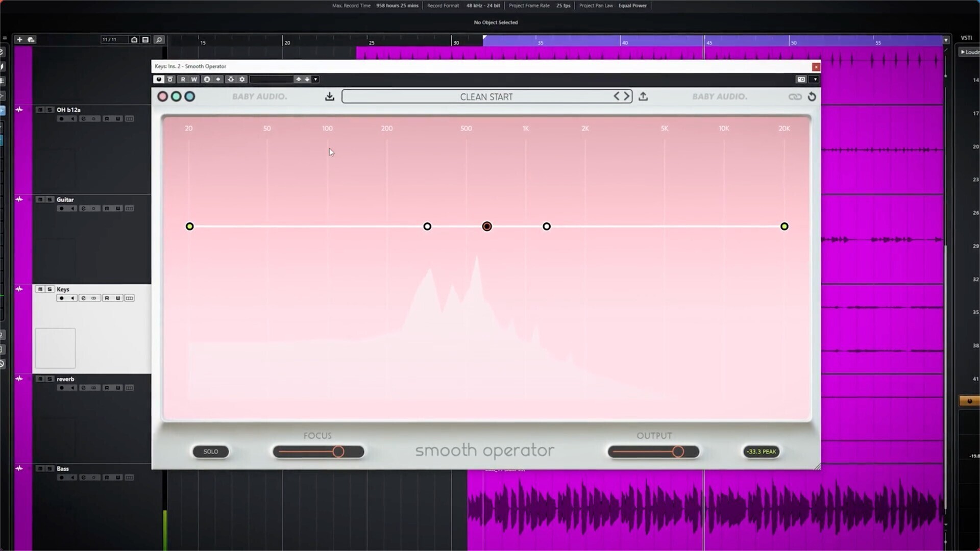Open the plugin window functions dropdown
This screenshot has width=980, height=551.
click(x=815, y=79)
